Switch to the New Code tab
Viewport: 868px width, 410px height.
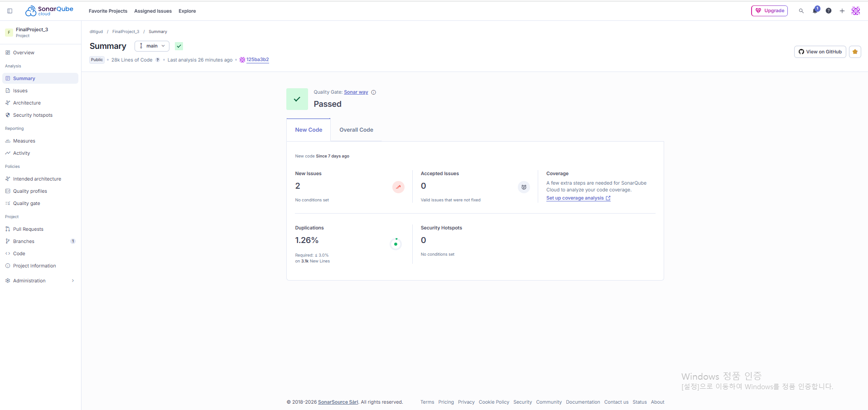point(309,130)
